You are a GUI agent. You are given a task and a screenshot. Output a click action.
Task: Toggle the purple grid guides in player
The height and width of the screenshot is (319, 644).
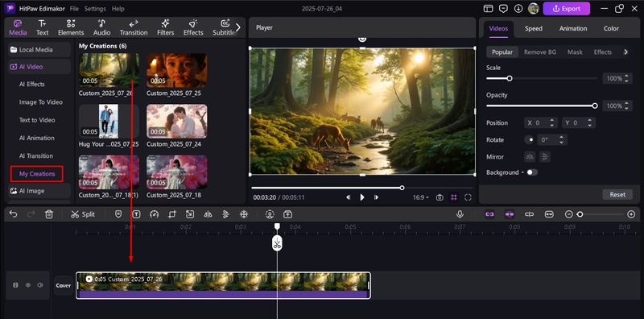coord(454,197)
